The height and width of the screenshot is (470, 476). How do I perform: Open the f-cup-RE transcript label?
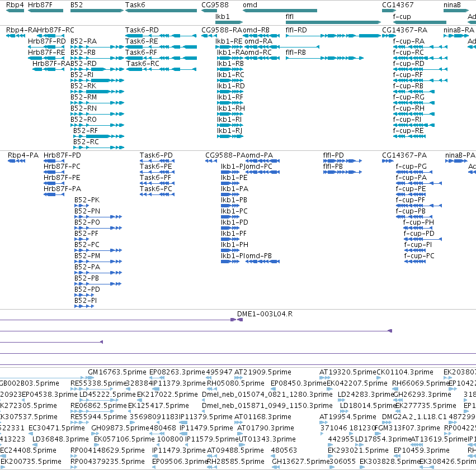click(x=408, y=131)
